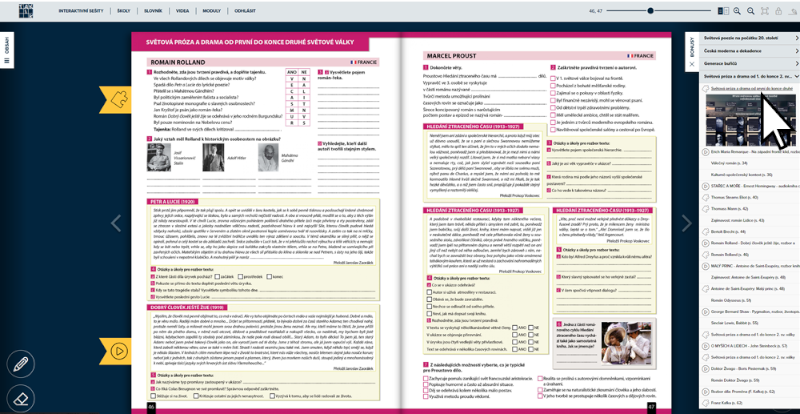
Task: Tick 'začátek' checkbox under Petr a Lucie
Action: (x=218, y=276)
